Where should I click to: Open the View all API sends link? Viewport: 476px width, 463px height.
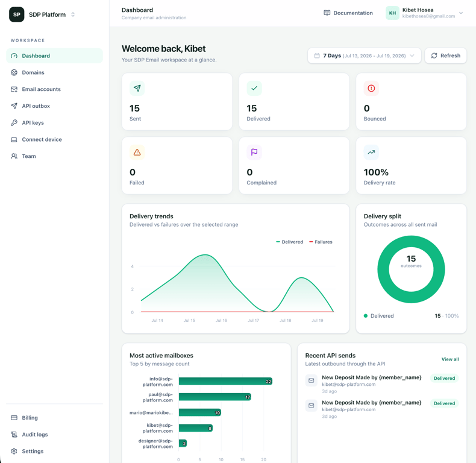point(450,359)
